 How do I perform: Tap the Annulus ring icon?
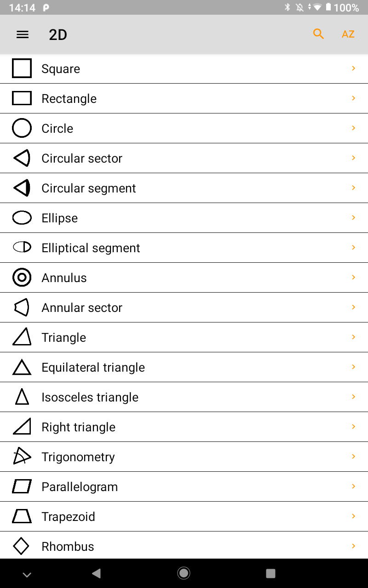[22, 277]
